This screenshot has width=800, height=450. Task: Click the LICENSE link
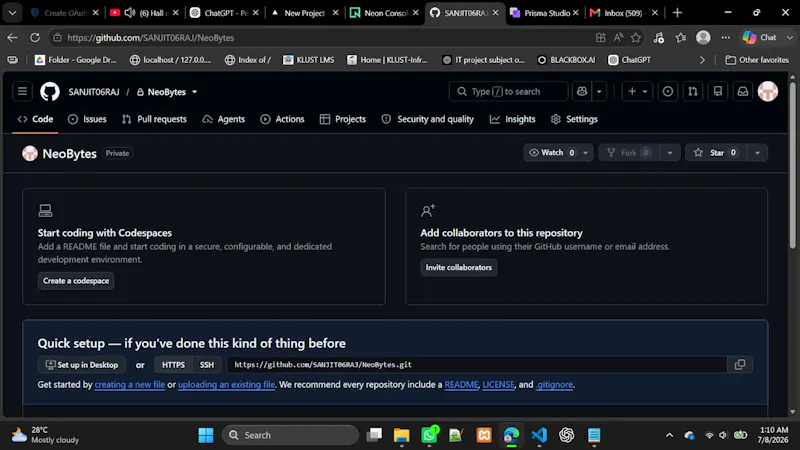[498, 384]
